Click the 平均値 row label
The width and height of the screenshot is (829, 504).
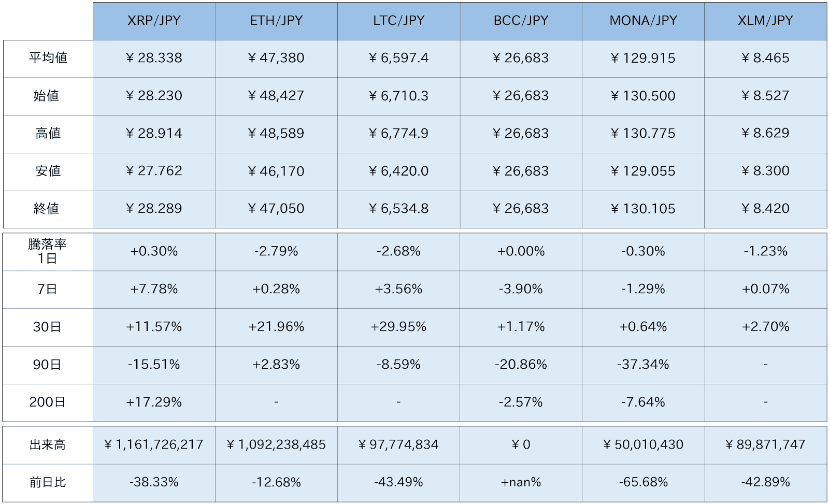point(48,58)
